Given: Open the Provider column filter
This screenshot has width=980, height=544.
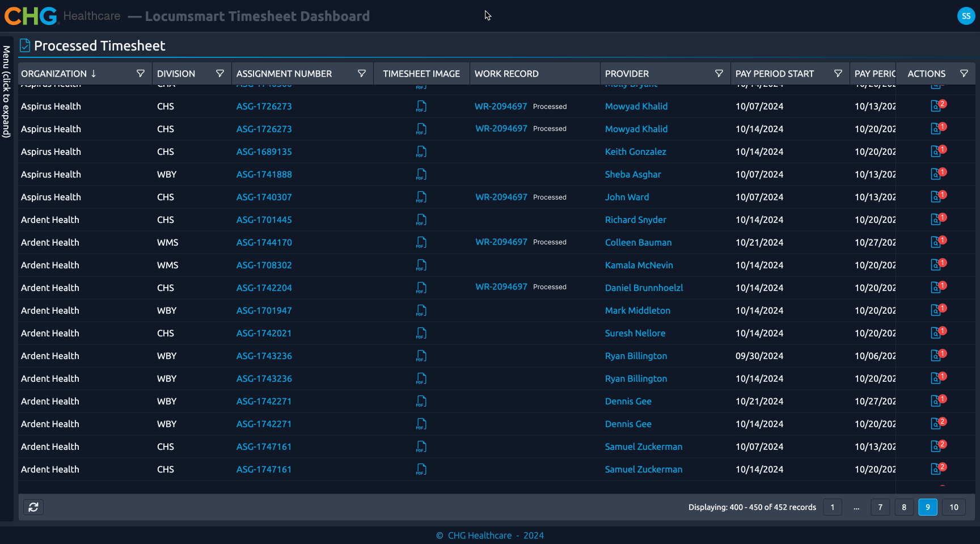Looking at the screenshot, I should 719,74.
